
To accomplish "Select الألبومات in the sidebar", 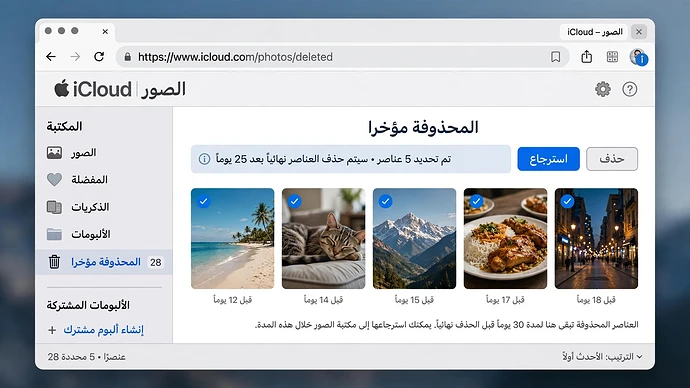I will [104, 234].
